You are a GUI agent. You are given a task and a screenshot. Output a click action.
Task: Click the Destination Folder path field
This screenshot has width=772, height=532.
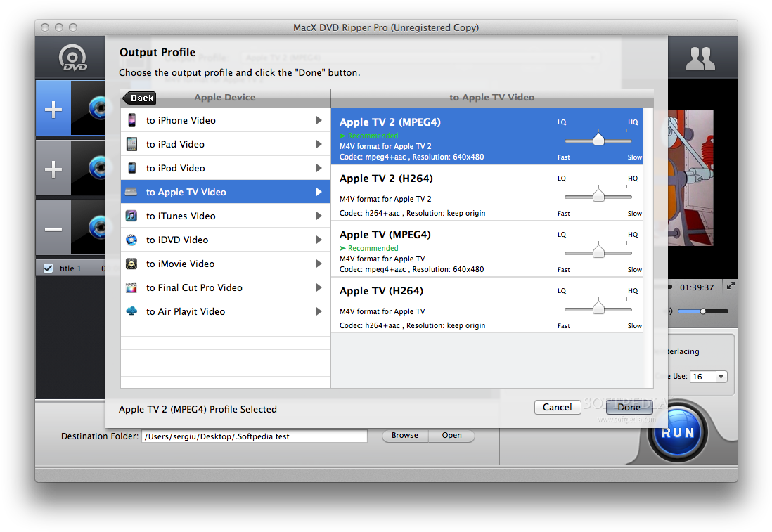pyautogui.click(x=255, y=436)
